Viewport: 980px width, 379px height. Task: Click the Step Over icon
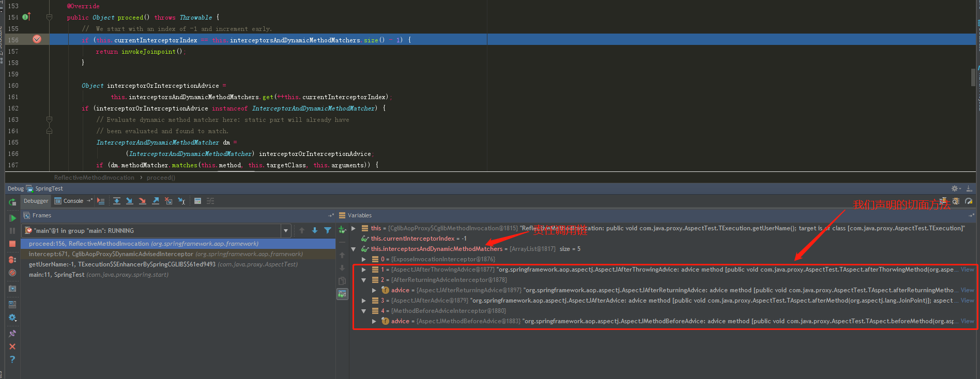click(117, 201)
